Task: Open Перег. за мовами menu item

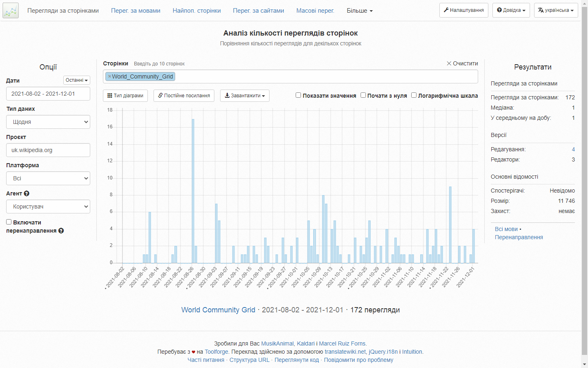Action: 136,11
